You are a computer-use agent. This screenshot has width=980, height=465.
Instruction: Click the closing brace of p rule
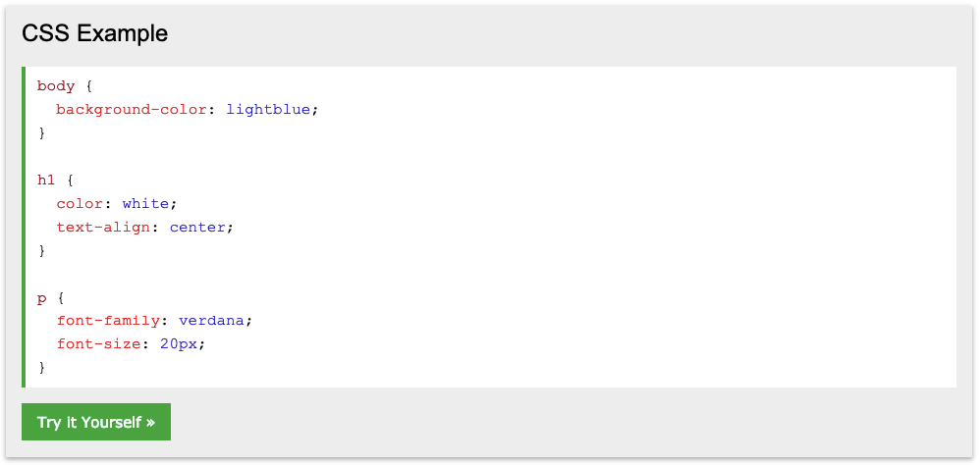[42, 368]
